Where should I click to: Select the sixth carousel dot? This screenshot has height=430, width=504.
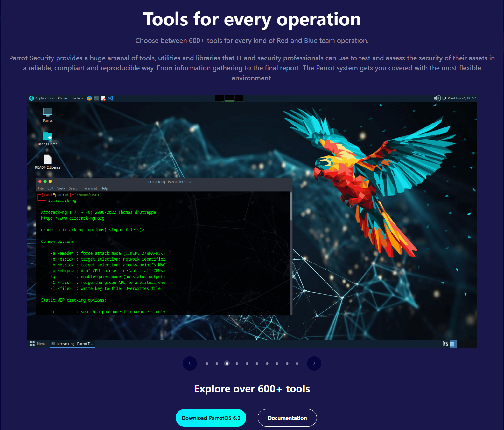(257, 363)
